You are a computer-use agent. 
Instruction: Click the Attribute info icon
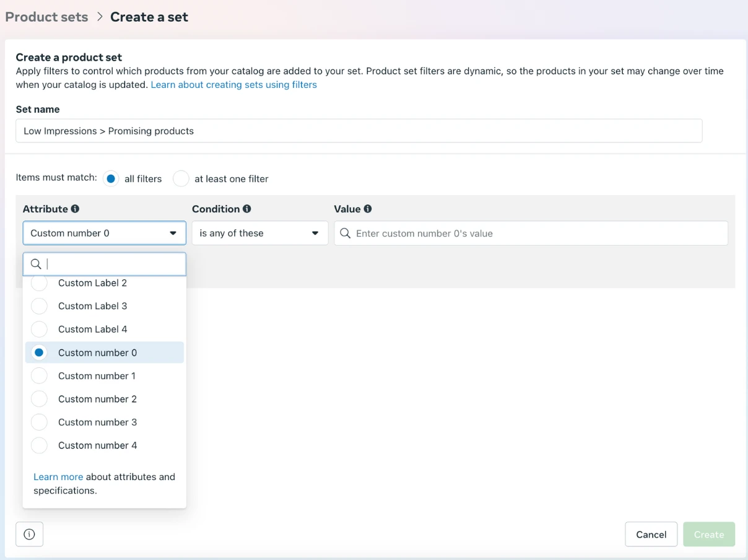(x=75, y=209)
